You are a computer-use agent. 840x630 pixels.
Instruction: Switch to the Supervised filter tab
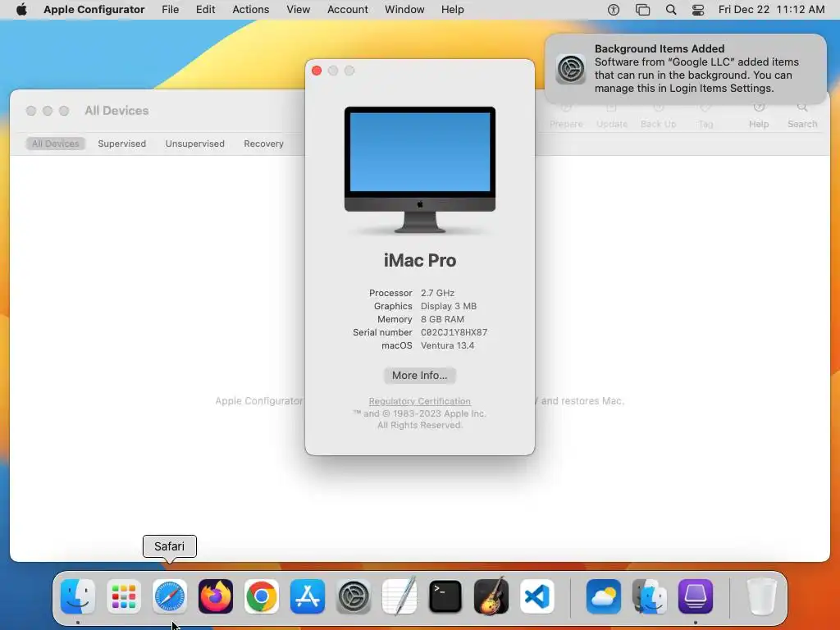coord(121,144)
